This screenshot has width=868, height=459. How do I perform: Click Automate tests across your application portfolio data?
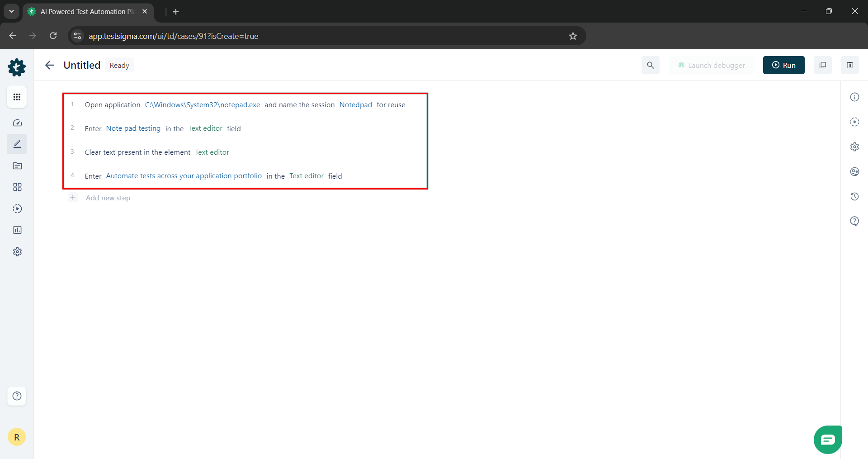[x=184, y=176]
